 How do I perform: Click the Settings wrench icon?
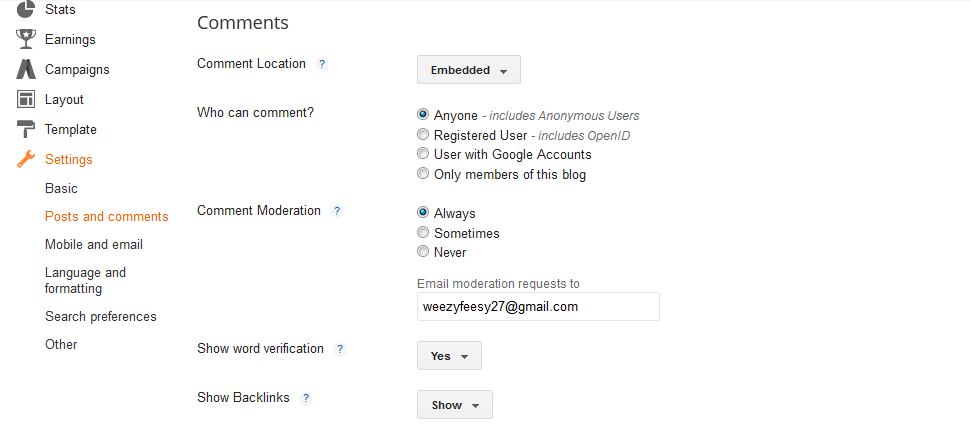click(26, 159)
